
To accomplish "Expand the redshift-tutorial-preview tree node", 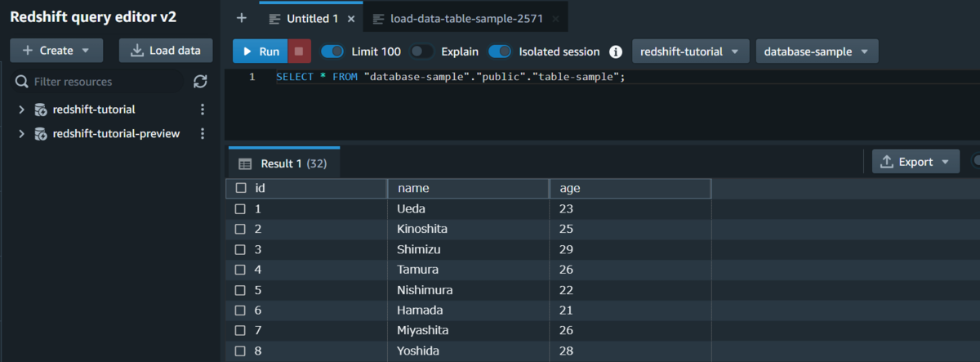I will coord(22,133).
